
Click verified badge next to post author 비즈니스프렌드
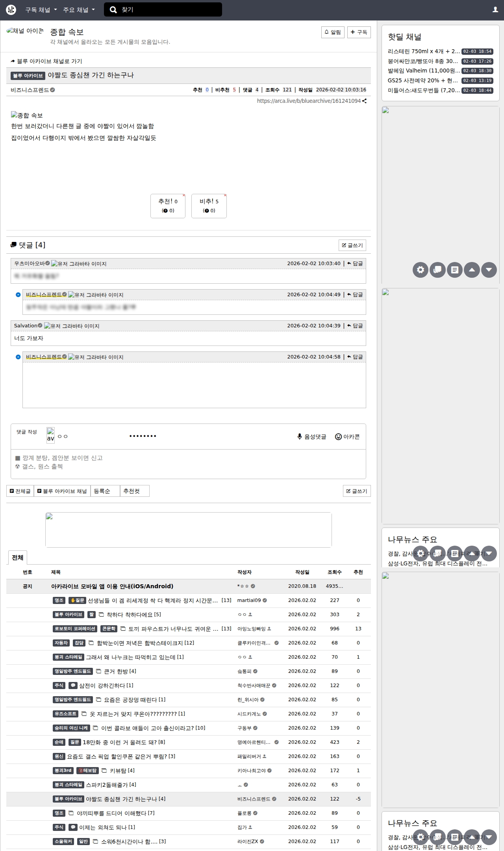[x=52, y=90]
